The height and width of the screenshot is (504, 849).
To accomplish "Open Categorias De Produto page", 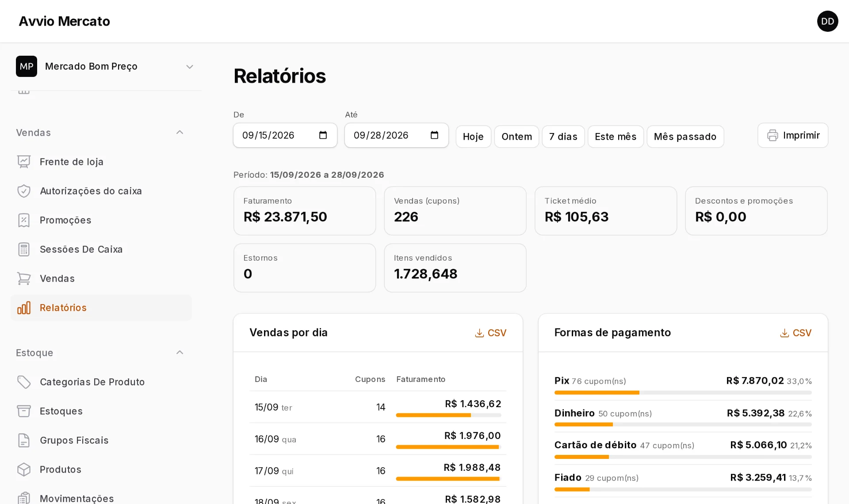I will tap(101, 382).
